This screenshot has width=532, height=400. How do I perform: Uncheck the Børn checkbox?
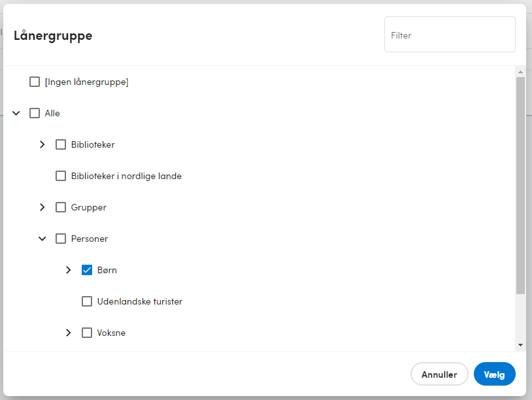click(87, 270)
